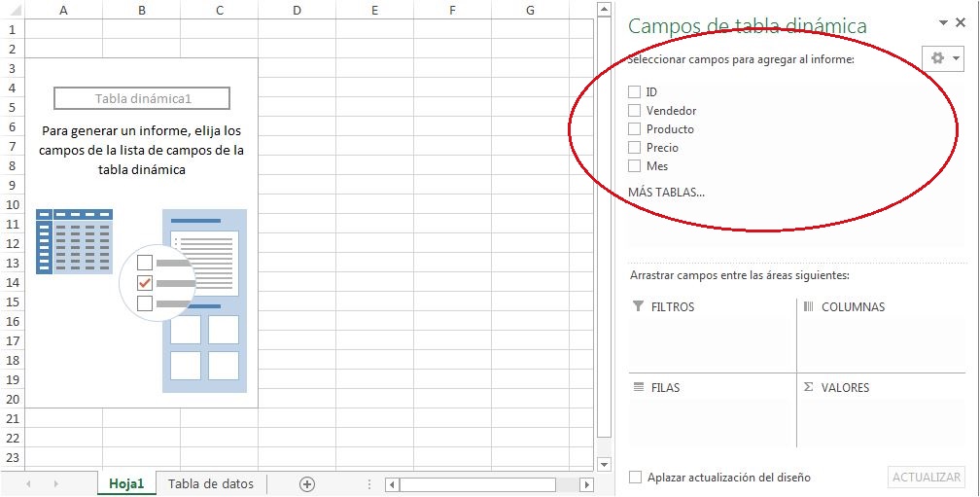980x497 pixels.
Task: Select column E header
Action: coord(374,10)
